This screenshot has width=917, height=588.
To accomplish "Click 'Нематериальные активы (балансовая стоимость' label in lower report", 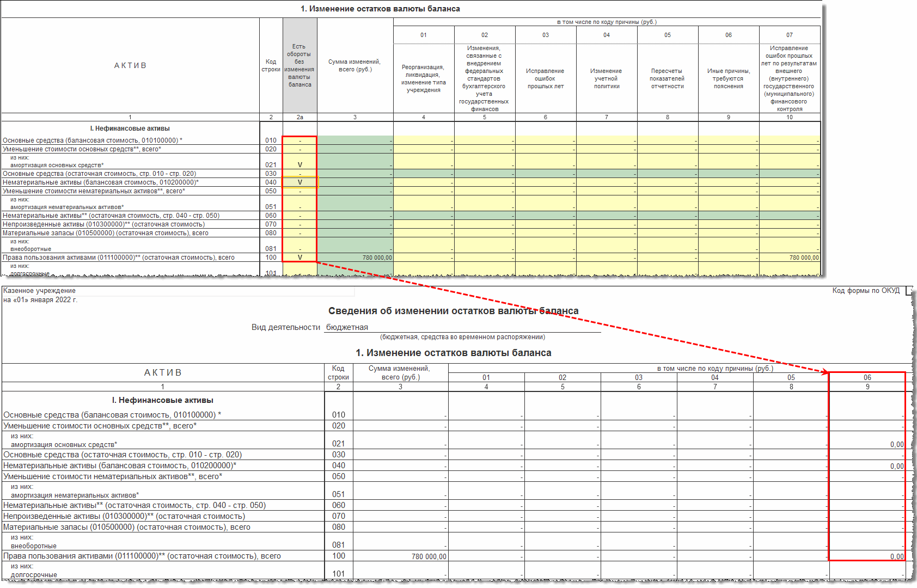I will click(x=120, y=465).
